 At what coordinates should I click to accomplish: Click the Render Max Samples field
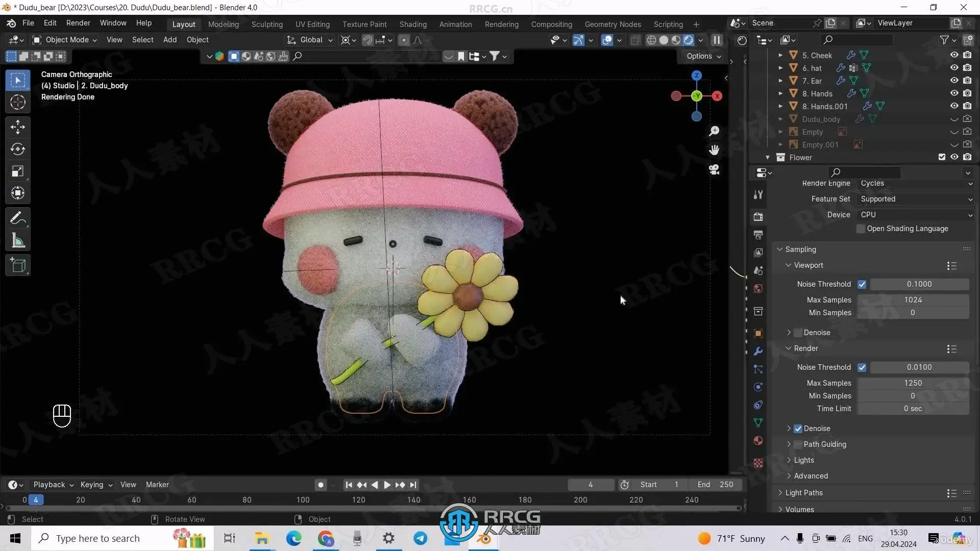pyautogui.click(x=913, y=383)
